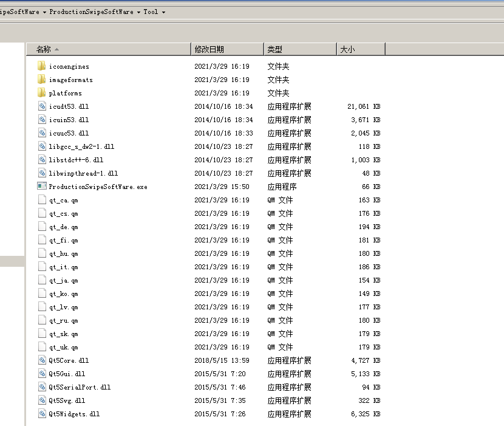Image resolution: width=504 pixels, height=426 pixels.
Task: Select file name libwinpthread-1.dll
Action: tap(83, 173)
